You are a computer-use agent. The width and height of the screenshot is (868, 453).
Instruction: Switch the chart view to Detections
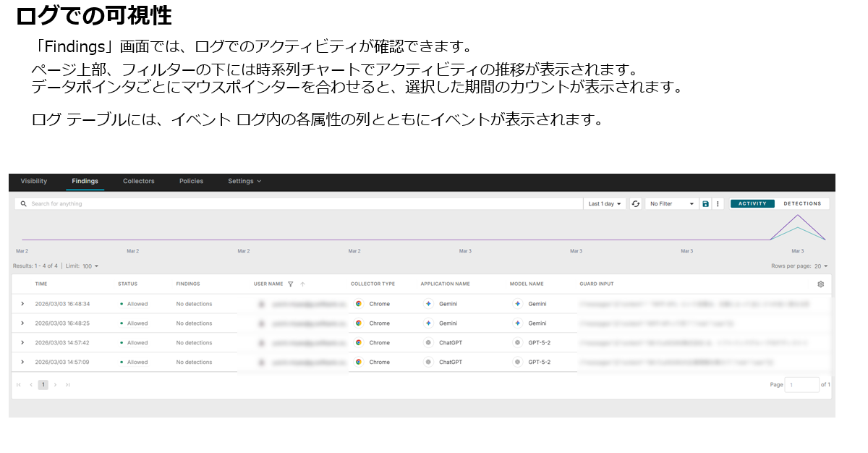[x=802, y=204]
